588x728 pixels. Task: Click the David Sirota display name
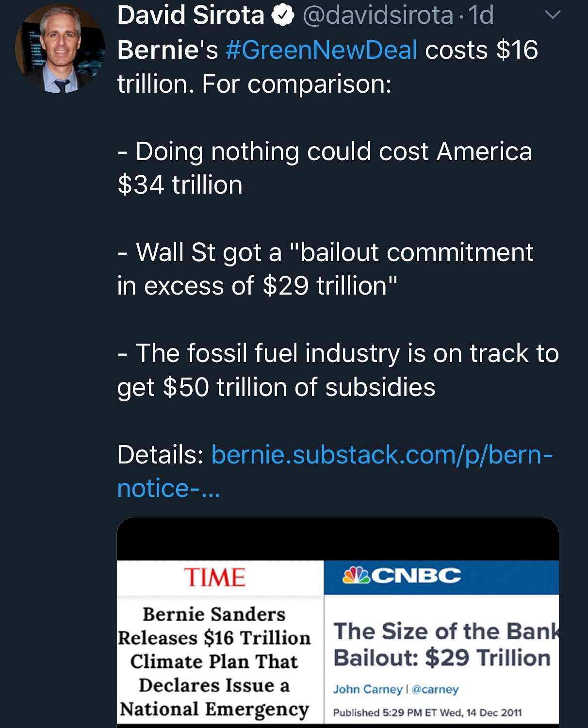(191, 15)
